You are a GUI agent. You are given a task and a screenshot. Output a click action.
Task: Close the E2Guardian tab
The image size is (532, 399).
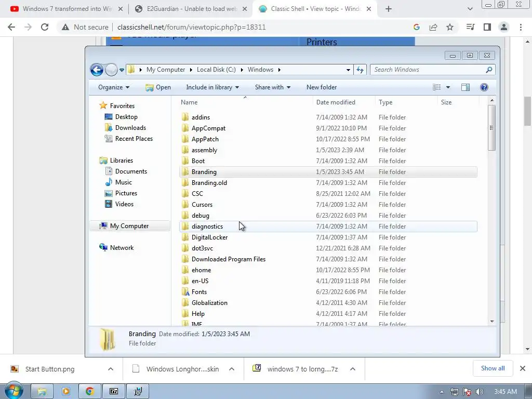[x=244, y=9]
